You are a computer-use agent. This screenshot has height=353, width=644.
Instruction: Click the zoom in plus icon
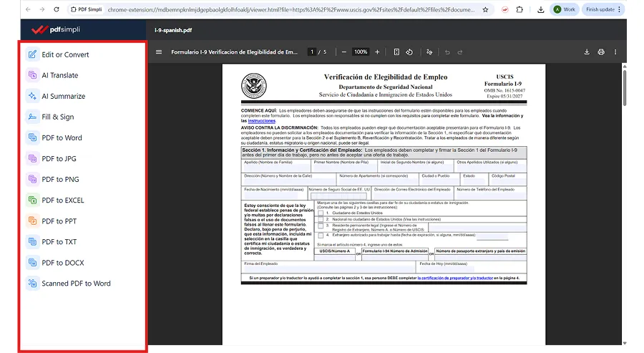tap(377, 52)
